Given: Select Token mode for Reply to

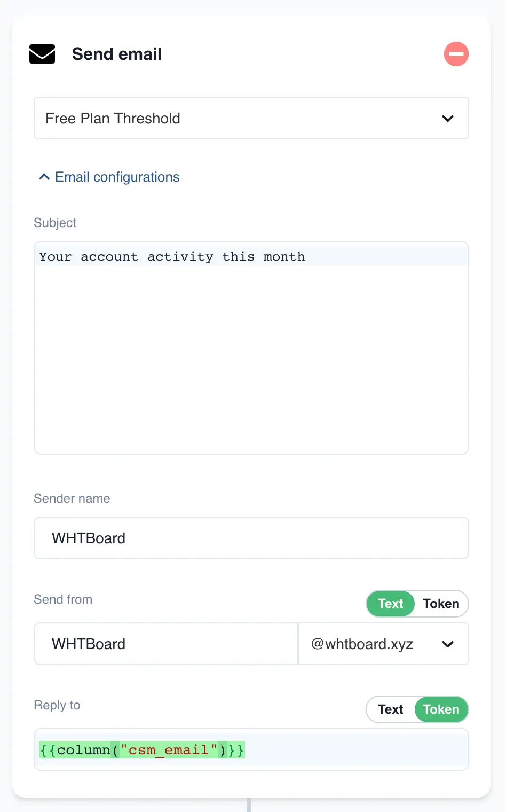Looking at the screenshot, I should pos(441,709).
